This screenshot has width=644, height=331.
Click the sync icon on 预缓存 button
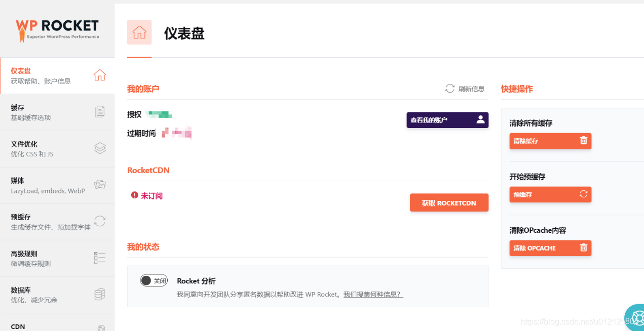pyautogui.click(x=583, y=194)
